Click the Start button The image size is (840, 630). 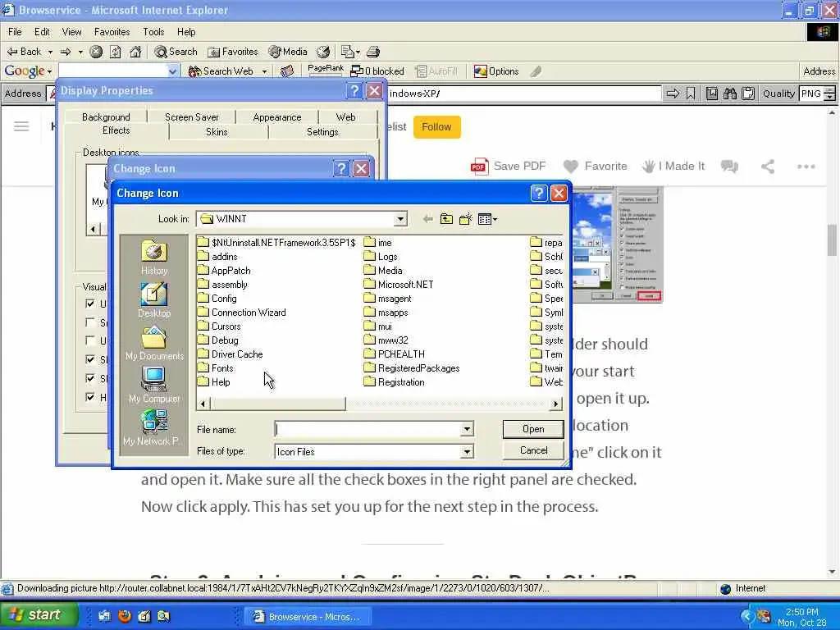point(39,615)
